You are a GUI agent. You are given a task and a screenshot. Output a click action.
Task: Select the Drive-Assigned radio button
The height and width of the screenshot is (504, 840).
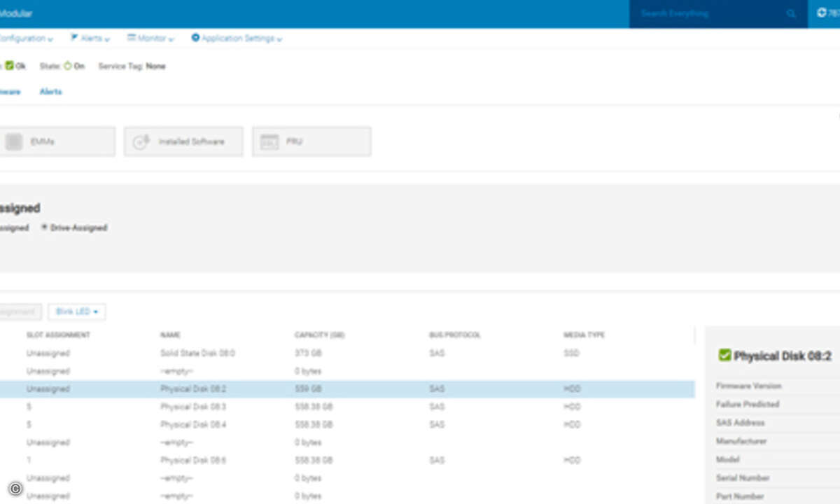point(45,227)
